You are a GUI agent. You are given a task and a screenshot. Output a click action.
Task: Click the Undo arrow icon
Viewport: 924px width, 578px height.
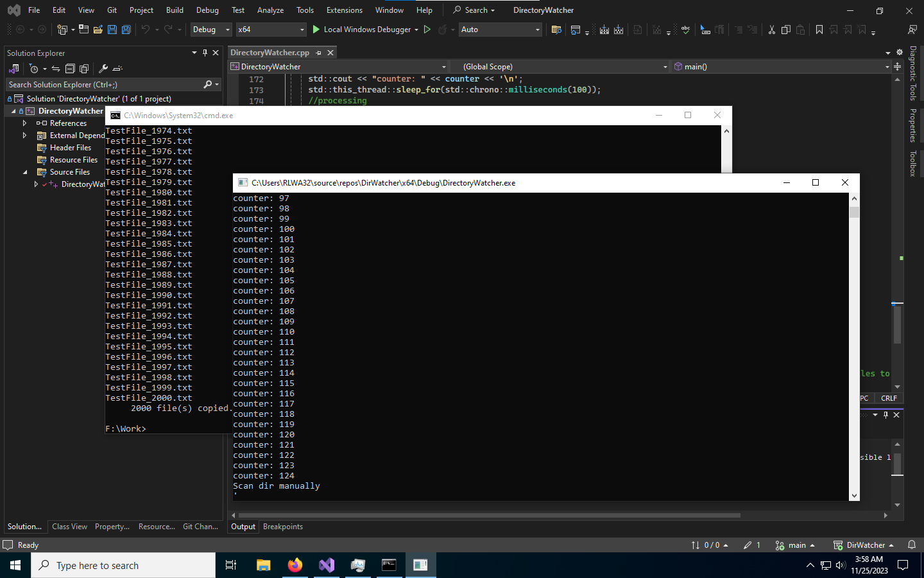[x=146, y=30]
